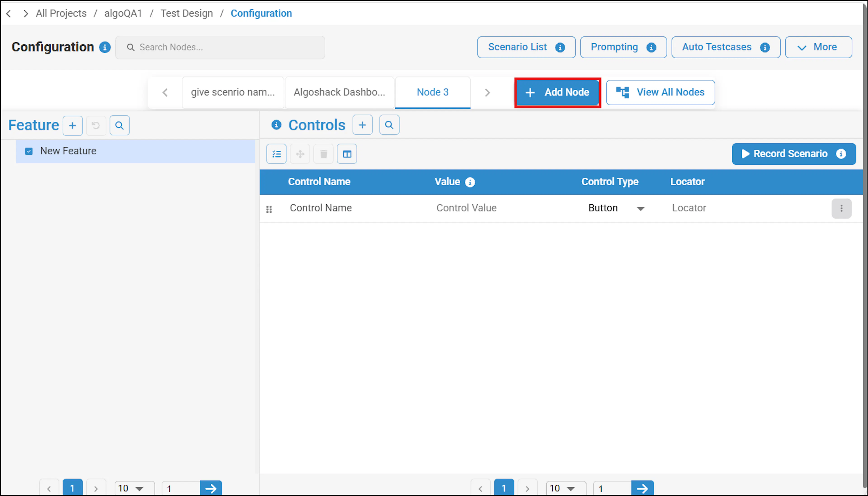Switch to the Algoshack Dashbo... tab

coord(340,92)
